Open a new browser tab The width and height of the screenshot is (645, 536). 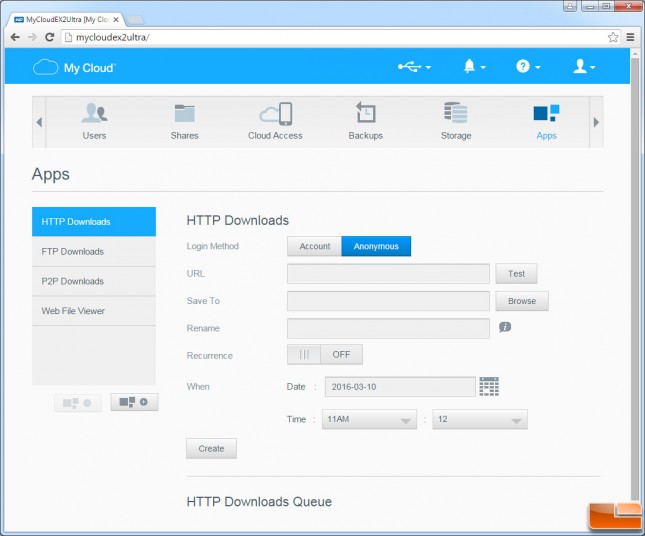click(135, 19)
